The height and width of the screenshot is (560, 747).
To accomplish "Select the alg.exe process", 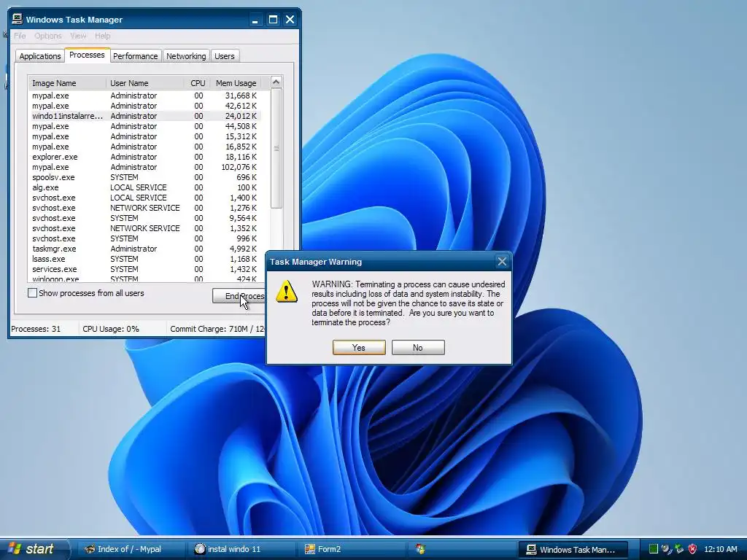I will (x=144, y=187).
